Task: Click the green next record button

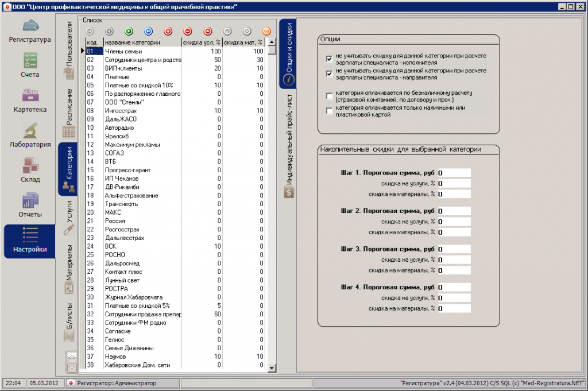Action: coord(129,31)
